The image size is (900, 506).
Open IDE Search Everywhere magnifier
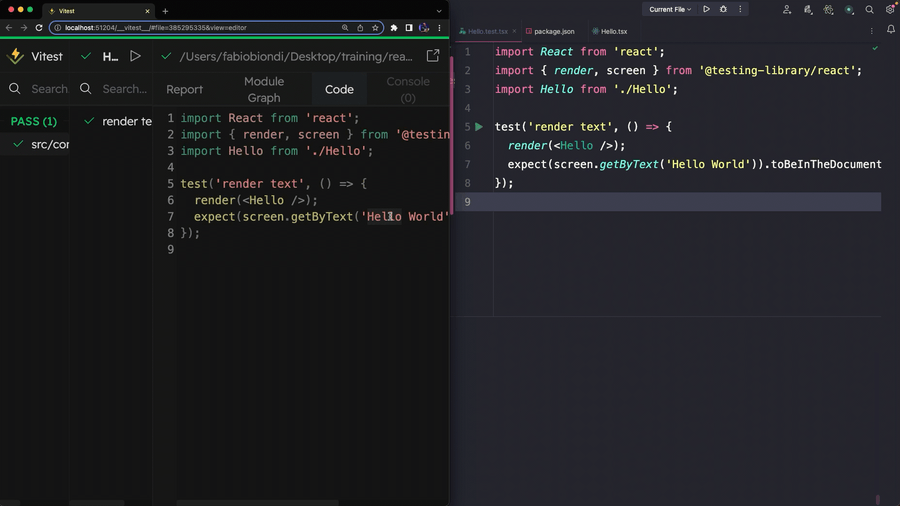pyautogui.click(x=870, y=9)
